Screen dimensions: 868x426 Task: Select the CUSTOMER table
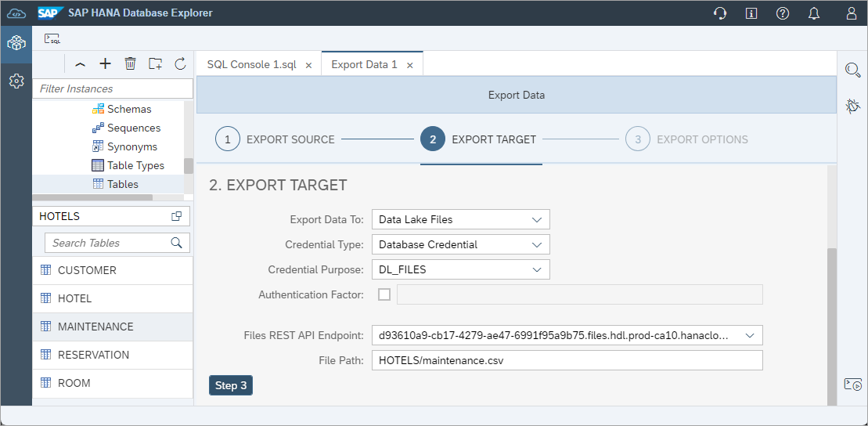pyautogui.click(x=113, y=270)
